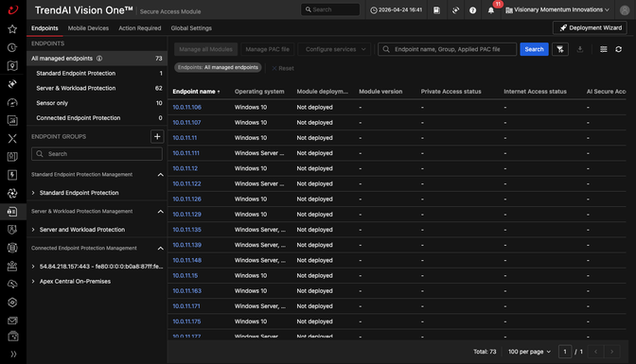Screen dimensions: 636x364
Task: Expand the Standard Endpoint Protection tree node
Action: pyautogui.click(x=33, y=193)
